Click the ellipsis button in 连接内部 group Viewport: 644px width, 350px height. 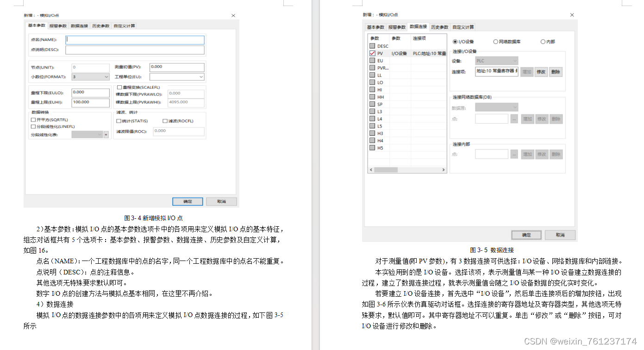(x=514, y=154)
